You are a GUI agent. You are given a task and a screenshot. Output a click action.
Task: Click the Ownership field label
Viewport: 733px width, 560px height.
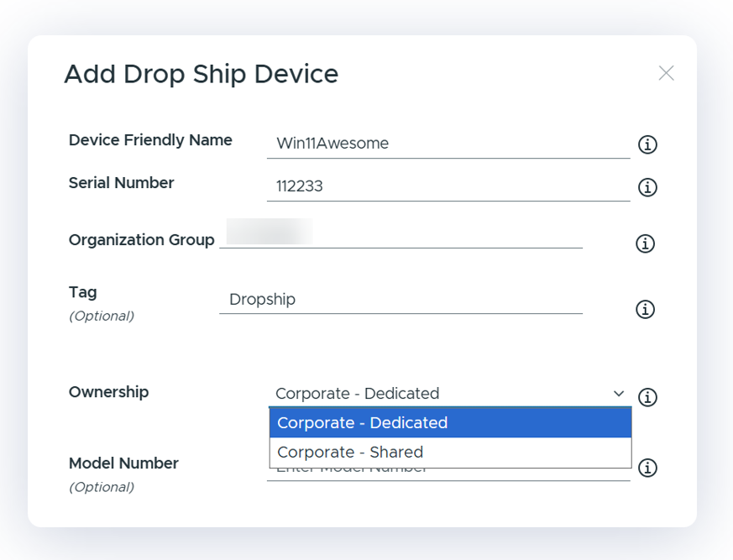pyautogui.click(x=108, y=392)
